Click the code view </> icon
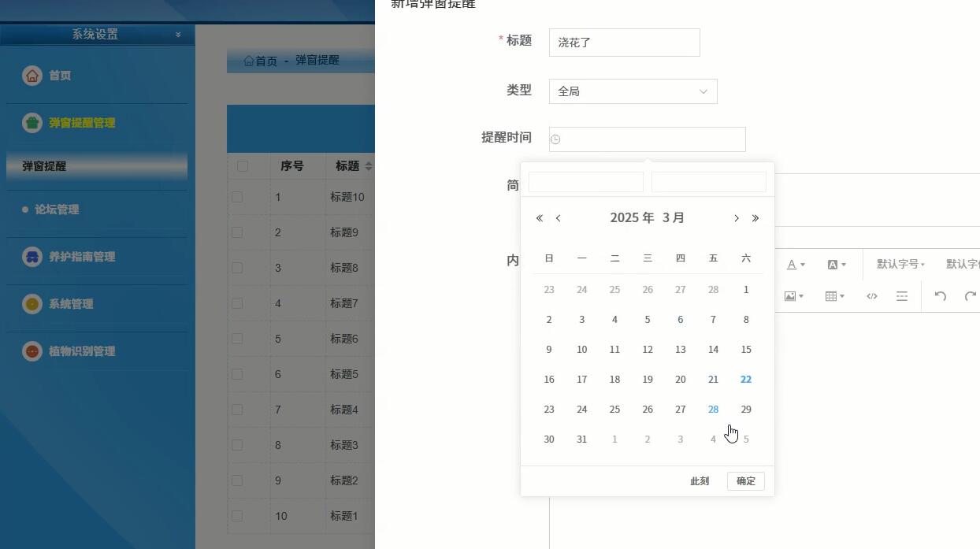 point(872,296)
